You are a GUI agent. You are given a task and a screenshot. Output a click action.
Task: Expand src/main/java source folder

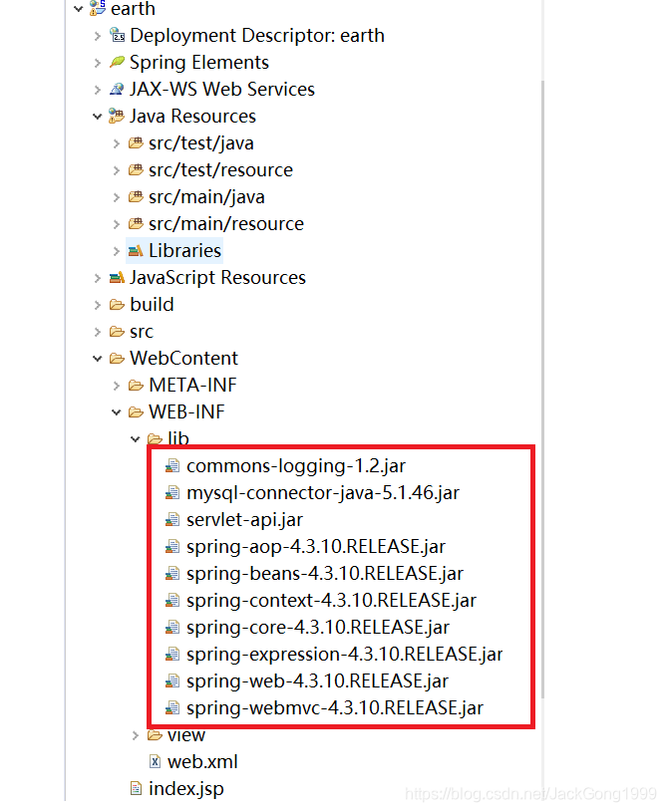[117, 198]
